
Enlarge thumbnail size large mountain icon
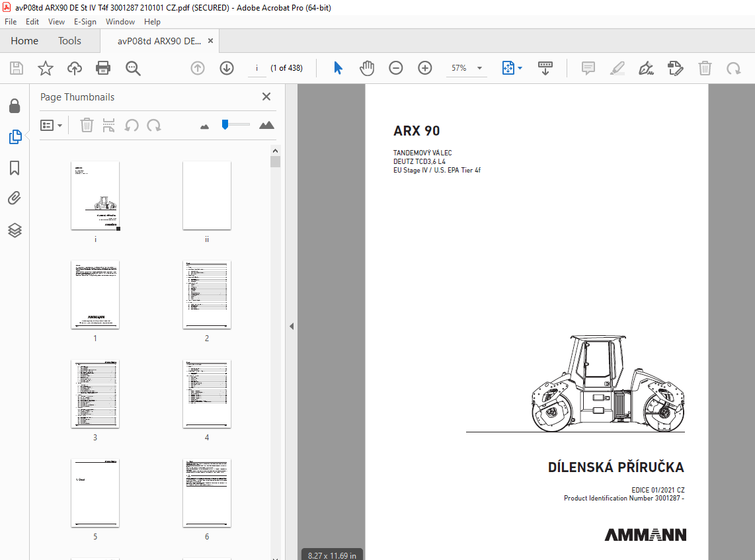pyautogui.click(x=266, y=125)
